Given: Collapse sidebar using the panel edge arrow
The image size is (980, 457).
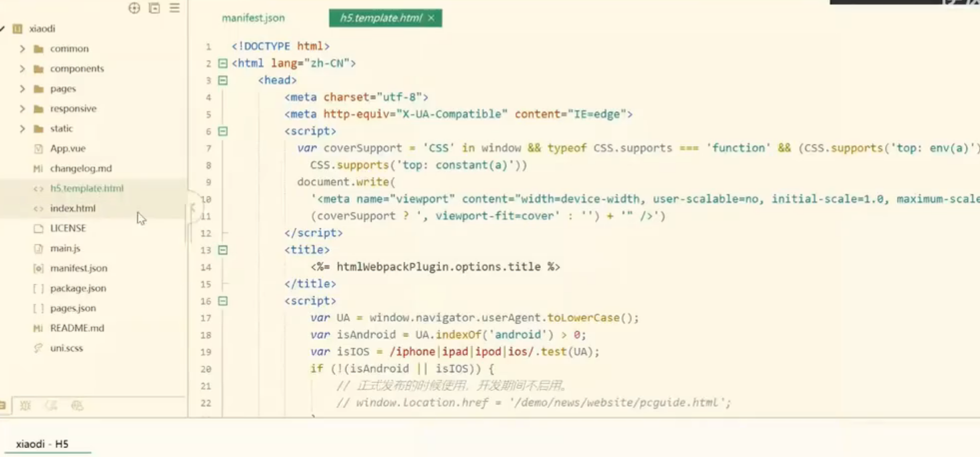Looking at the screenshot, I should (192, 208).
